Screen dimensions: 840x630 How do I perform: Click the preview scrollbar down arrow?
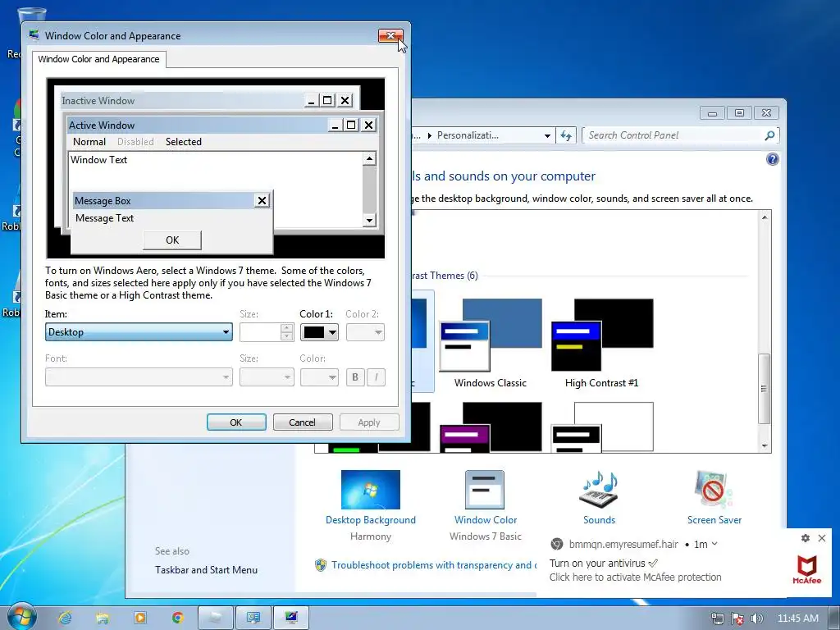[369, 220]
